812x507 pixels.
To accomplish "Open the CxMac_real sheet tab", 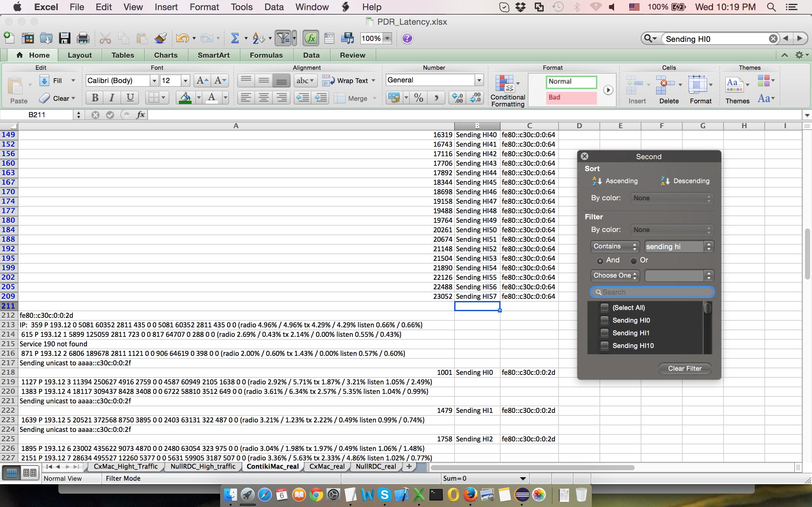I will point(327,466).
